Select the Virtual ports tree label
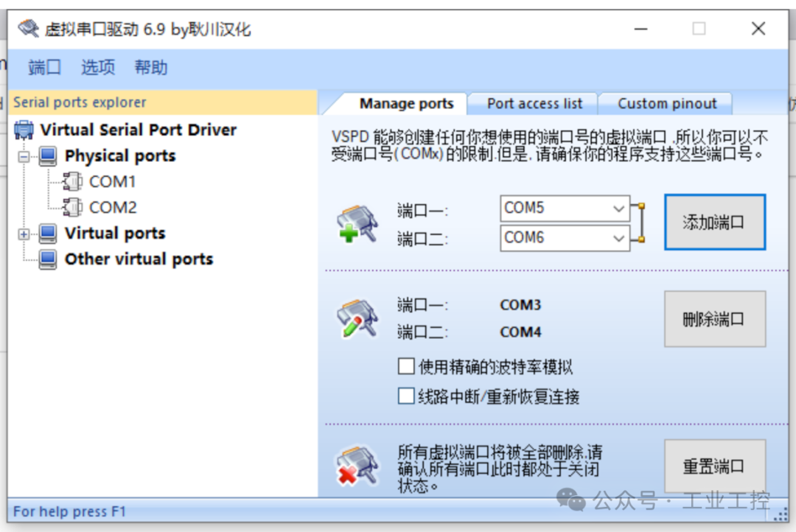The height and width of the screenshot is (532, 796). tap(115, 234)
